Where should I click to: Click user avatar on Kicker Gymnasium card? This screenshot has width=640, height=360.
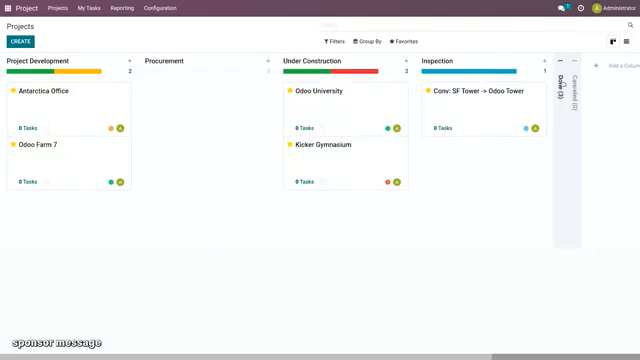pos(397,182)
